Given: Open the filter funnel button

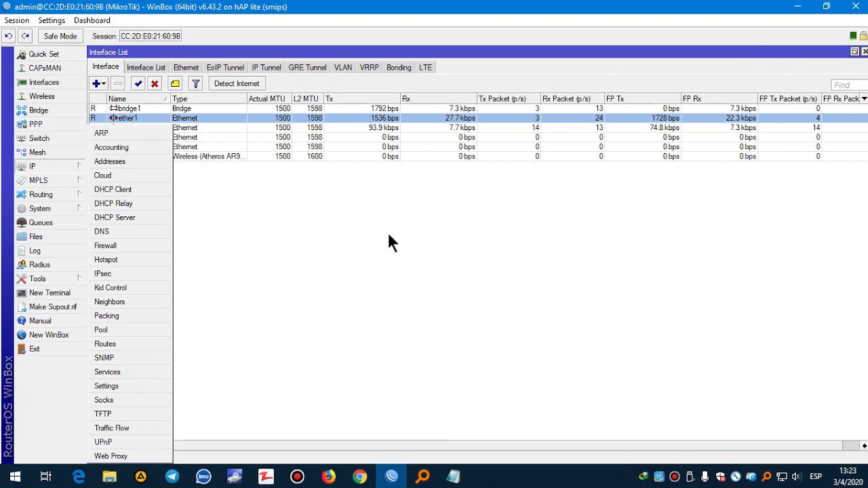Looking at the screenshot, I should tap(195, 83).
